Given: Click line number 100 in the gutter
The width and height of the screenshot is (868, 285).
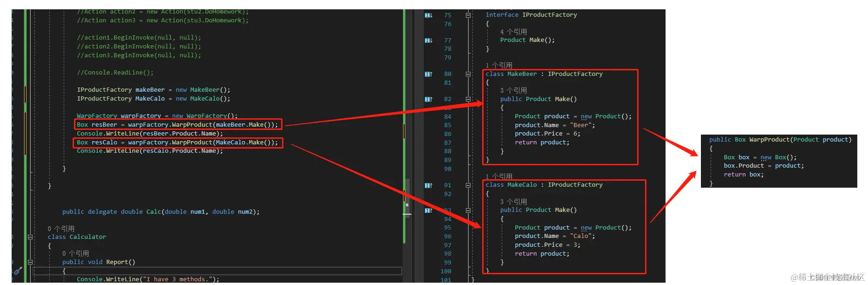Looking at the screenshot, I should tap(446, 271).
